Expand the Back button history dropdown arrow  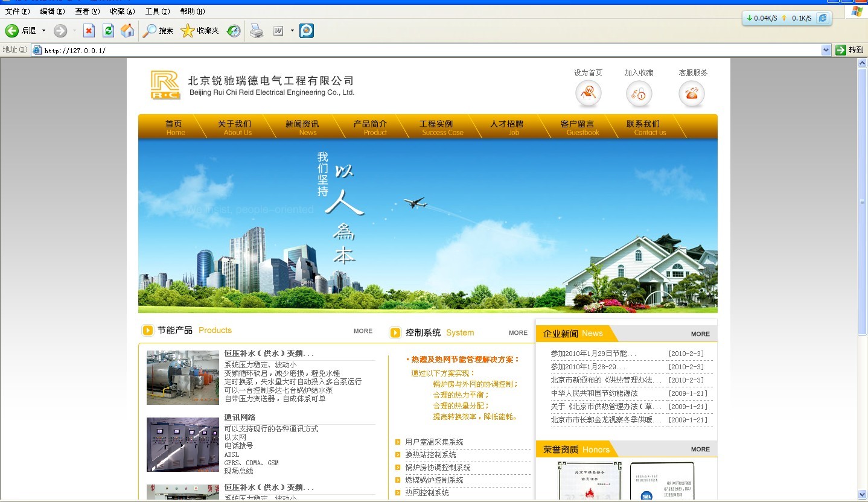click(x=43, y=31)
